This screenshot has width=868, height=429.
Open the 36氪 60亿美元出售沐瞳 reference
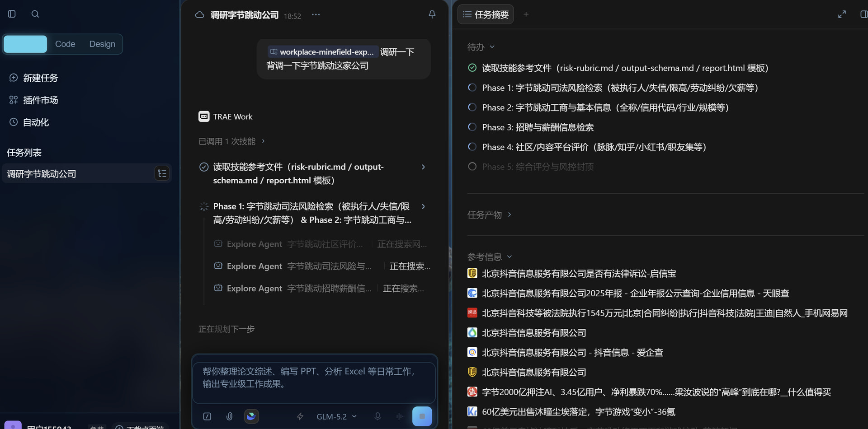(571, 412)
